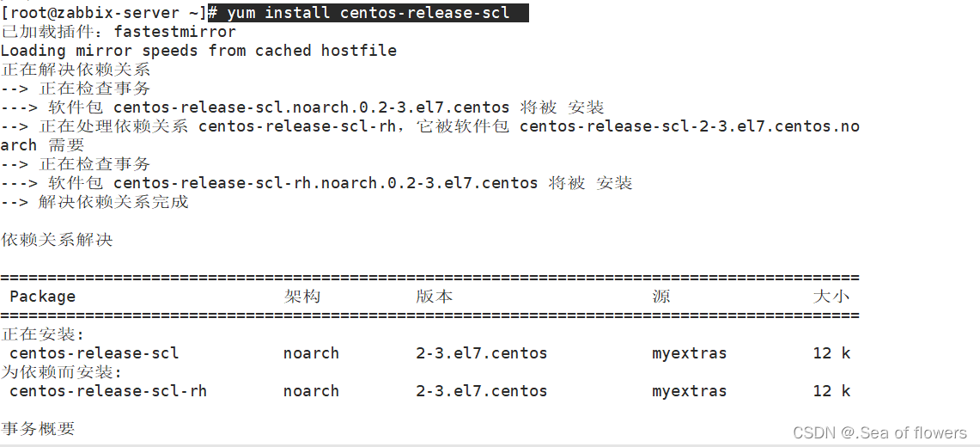Click the '大小' column header
The height and width of the screenshot is (447, 980).
pos(831,297)
